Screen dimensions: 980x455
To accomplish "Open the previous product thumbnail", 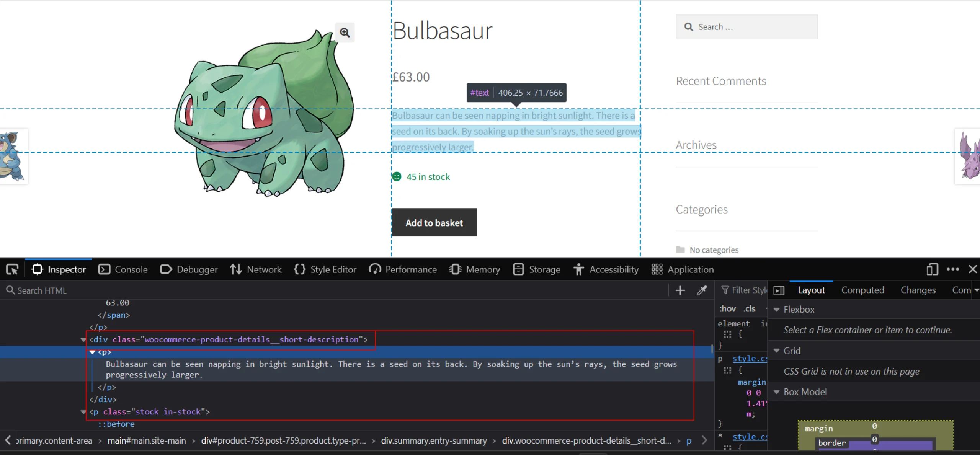I will pyautogui.click(x=13, y=156).
